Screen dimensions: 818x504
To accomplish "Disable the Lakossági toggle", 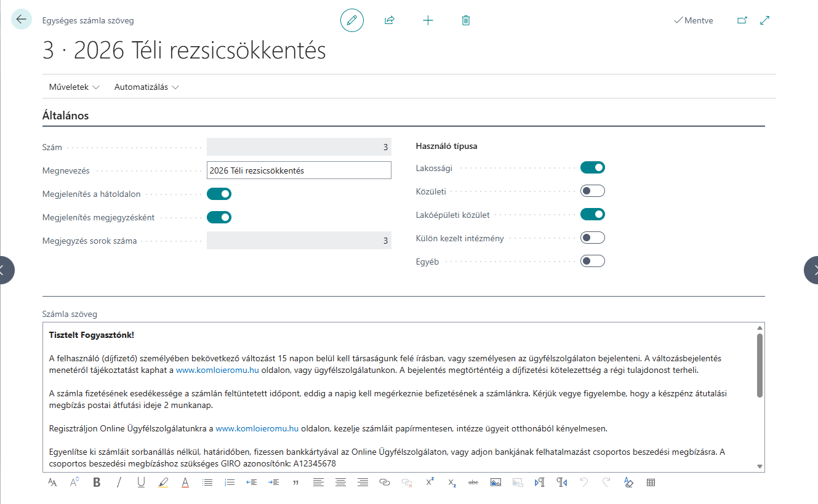I will coord(592,167).
